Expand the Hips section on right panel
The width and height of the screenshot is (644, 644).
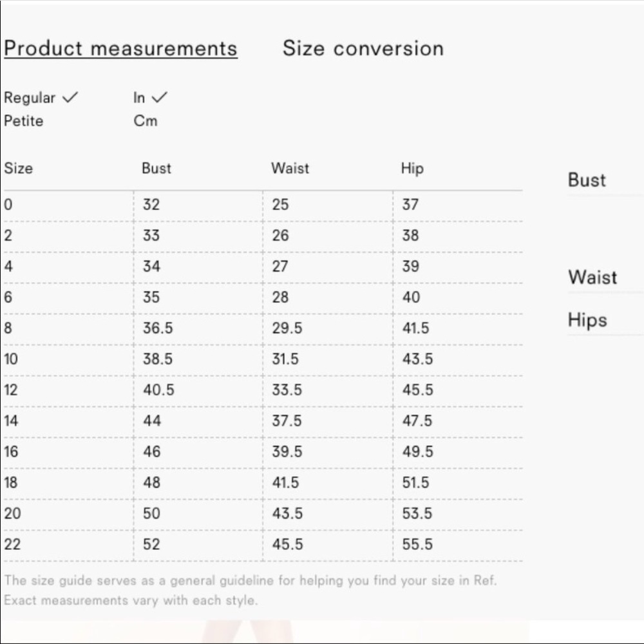coord(587,320)
